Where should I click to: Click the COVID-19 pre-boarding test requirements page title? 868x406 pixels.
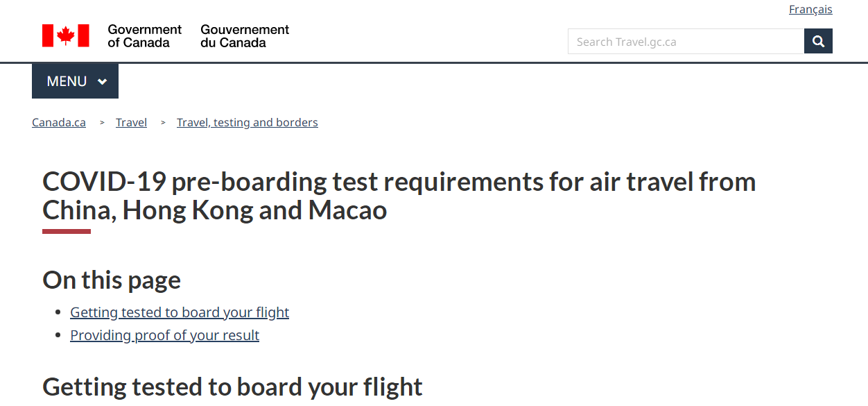point(399,196)
